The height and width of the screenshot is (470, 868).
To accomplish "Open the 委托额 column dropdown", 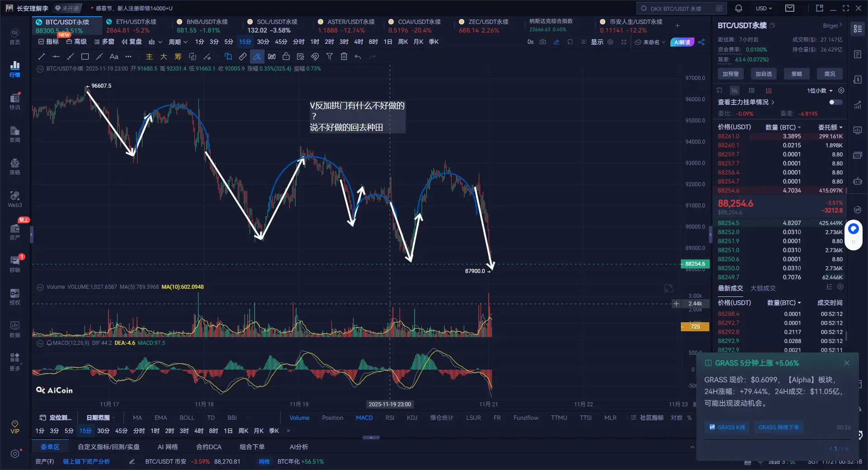I will pos(830,127).
